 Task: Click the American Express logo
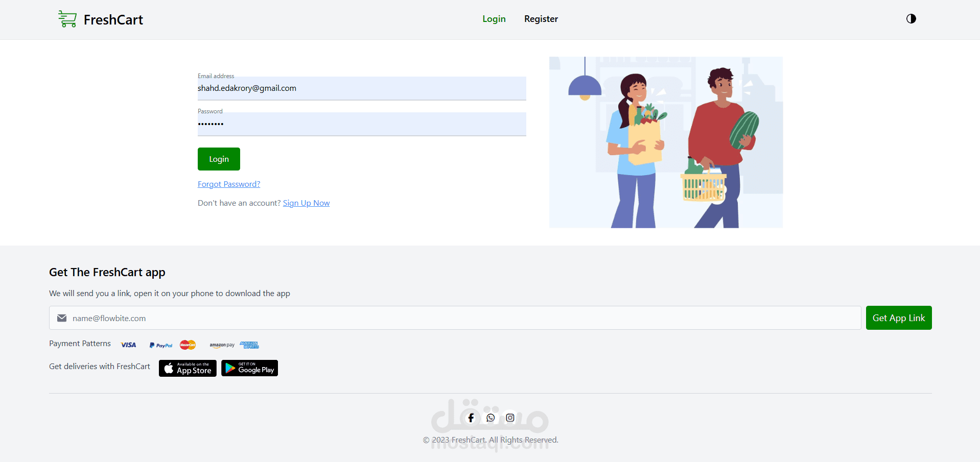(249, 345)
